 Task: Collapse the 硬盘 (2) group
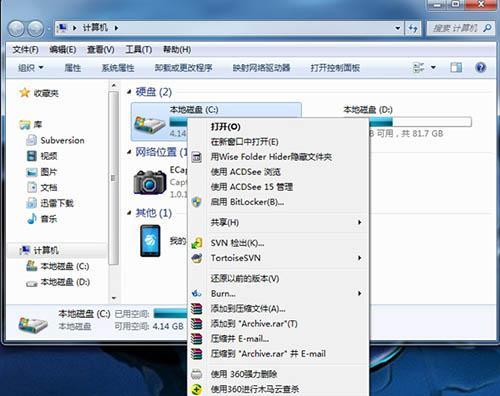tap(129, 92)
